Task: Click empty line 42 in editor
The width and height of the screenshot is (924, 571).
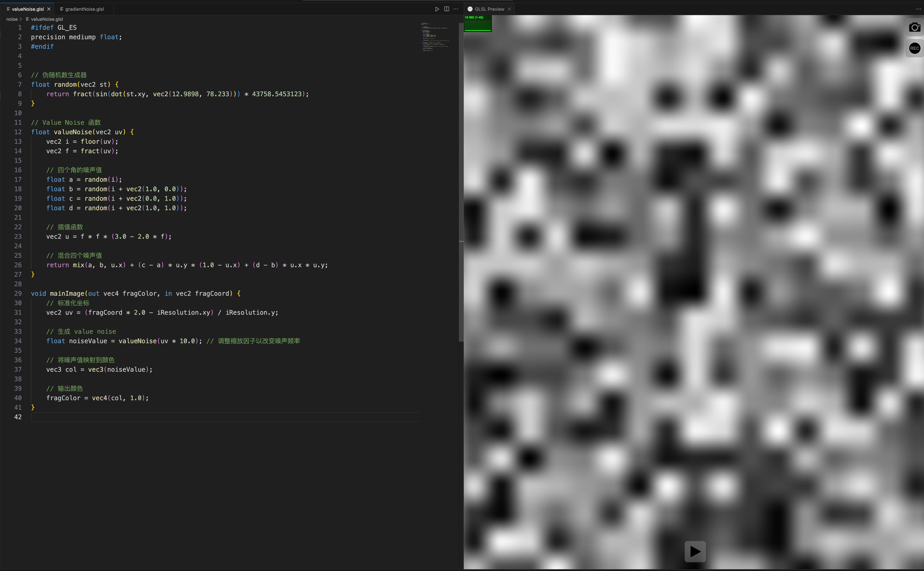Action: coord(225,417)
